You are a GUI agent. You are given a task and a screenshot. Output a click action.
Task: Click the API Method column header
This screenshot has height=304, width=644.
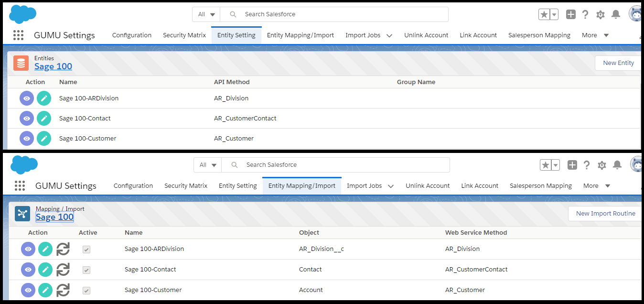[232, 82]
